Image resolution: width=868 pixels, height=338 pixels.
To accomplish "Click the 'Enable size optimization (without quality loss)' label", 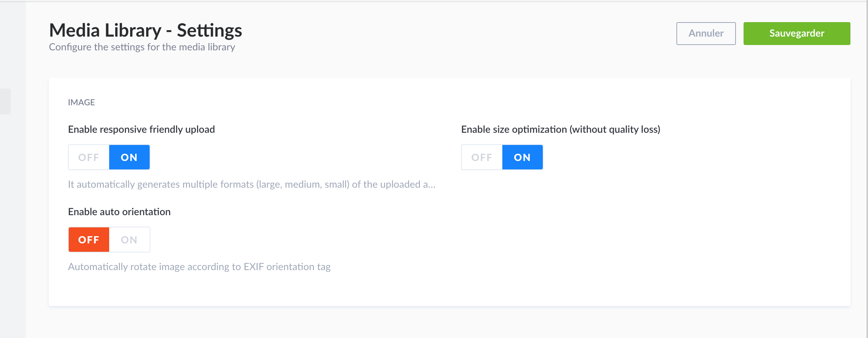I will coord(560,129).
